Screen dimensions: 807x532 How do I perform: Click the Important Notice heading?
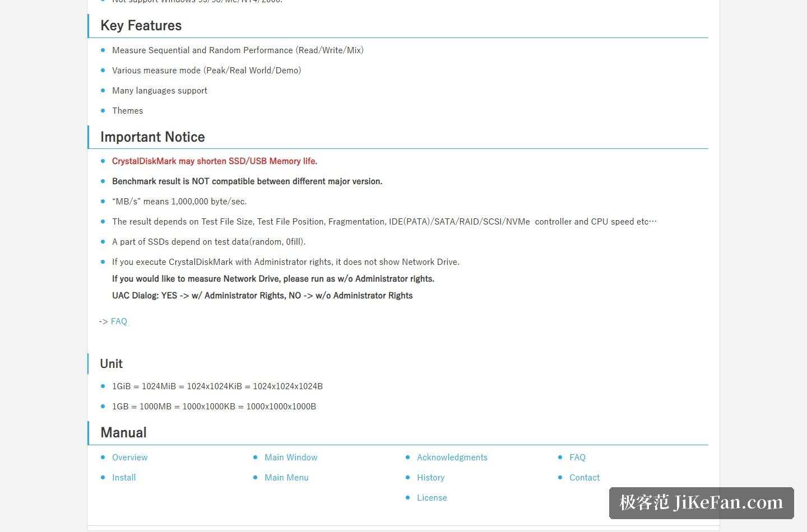click(152, 137)
